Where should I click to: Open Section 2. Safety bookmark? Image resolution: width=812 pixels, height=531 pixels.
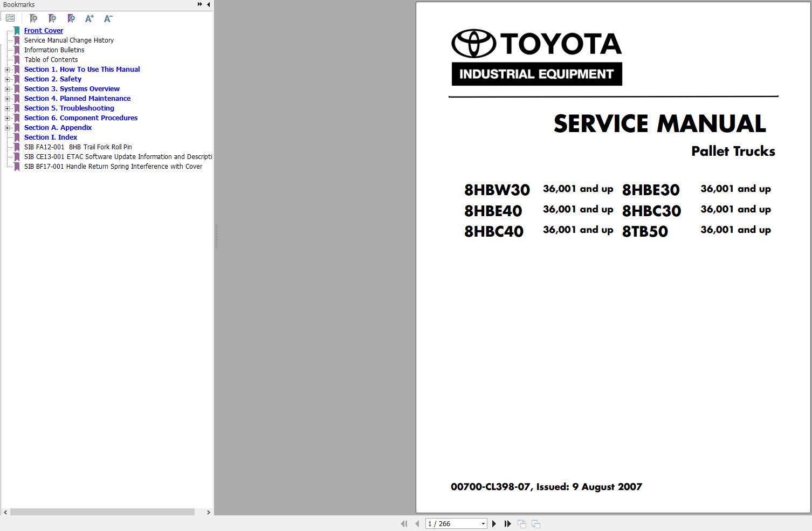53,79
